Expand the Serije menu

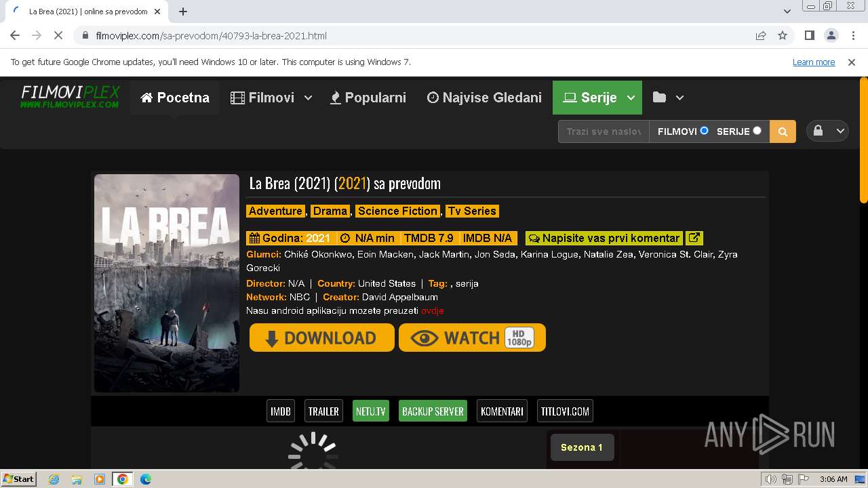coord(597,98)
